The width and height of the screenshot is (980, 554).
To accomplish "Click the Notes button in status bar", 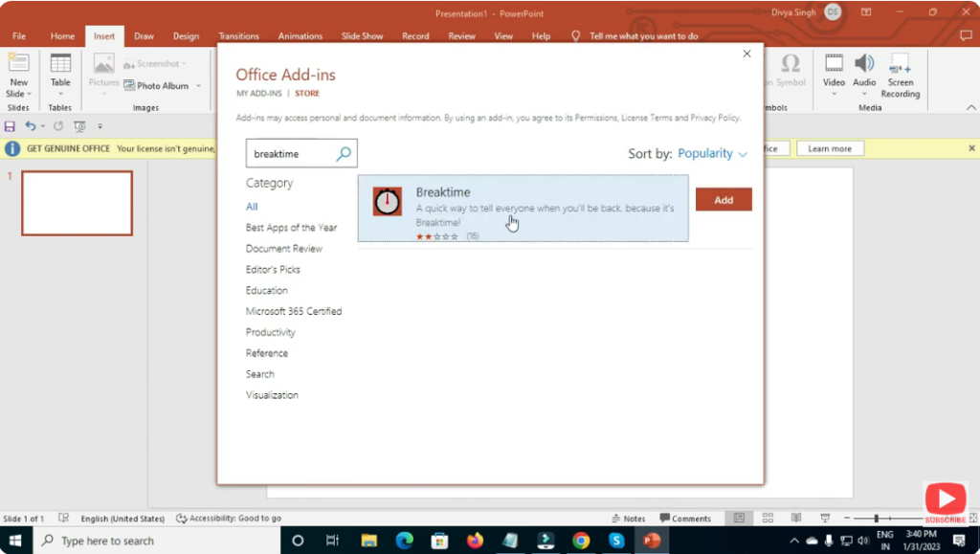I will coord(628,519).
